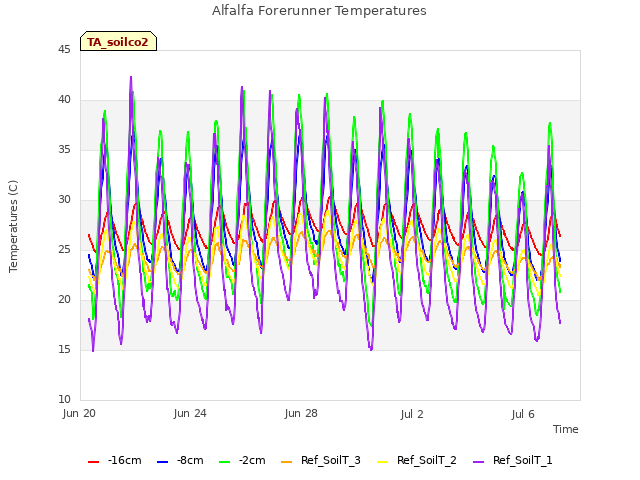The height and width of the screenshot is (480, 640).
Task: Toggle the -16cm series legend entry
Action: pos(115,460)
